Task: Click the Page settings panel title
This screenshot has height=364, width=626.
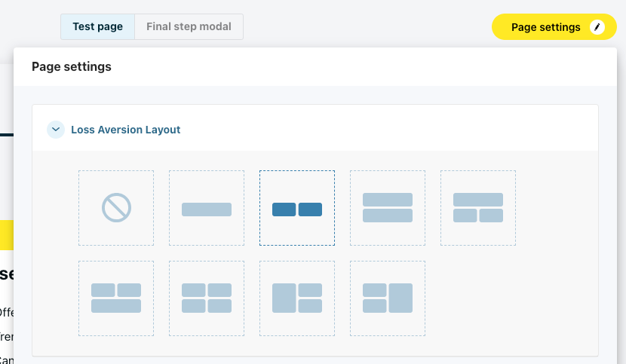Action: click(x=72, y=67)
